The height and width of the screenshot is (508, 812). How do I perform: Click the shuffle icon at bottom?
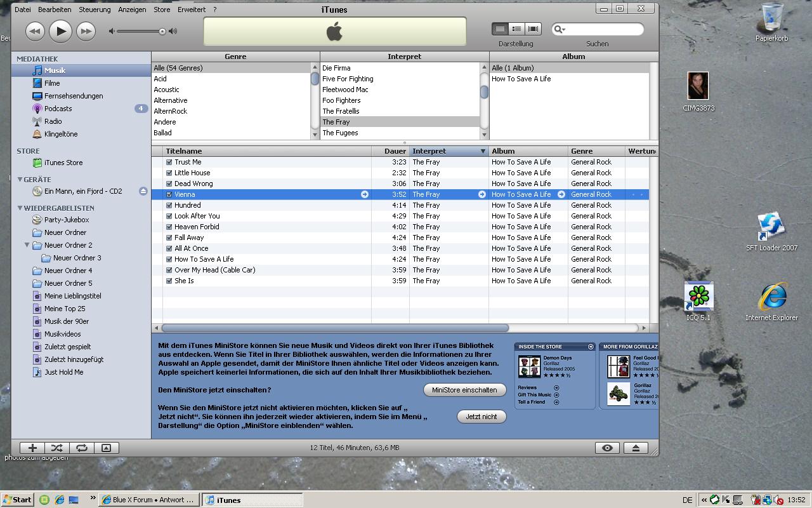click(57, 448)
